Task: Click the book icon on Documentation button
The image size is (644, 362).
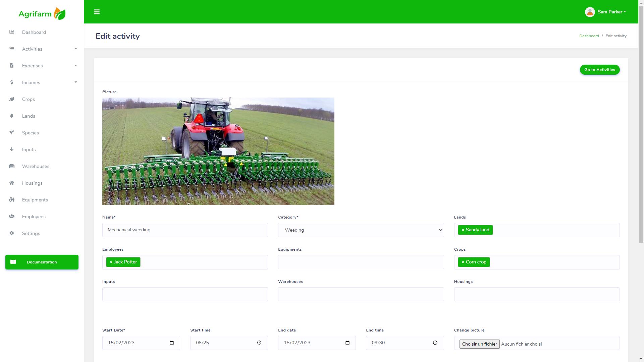Action: coord(13,262)
